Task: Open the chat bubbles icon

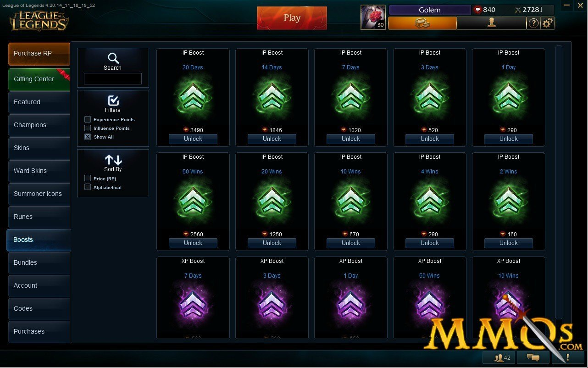Action: (x=533, y=357)
